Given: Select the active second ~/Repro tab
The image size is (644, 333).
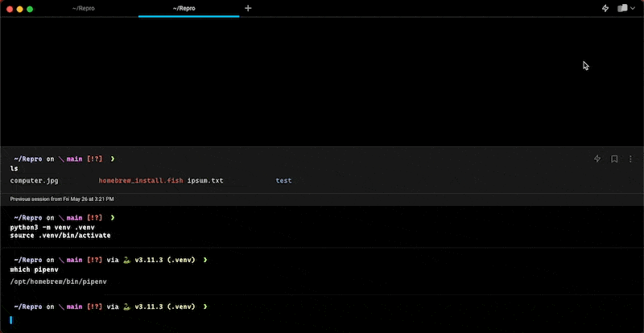Looking at the screenshot, I should tap(188, 8).
